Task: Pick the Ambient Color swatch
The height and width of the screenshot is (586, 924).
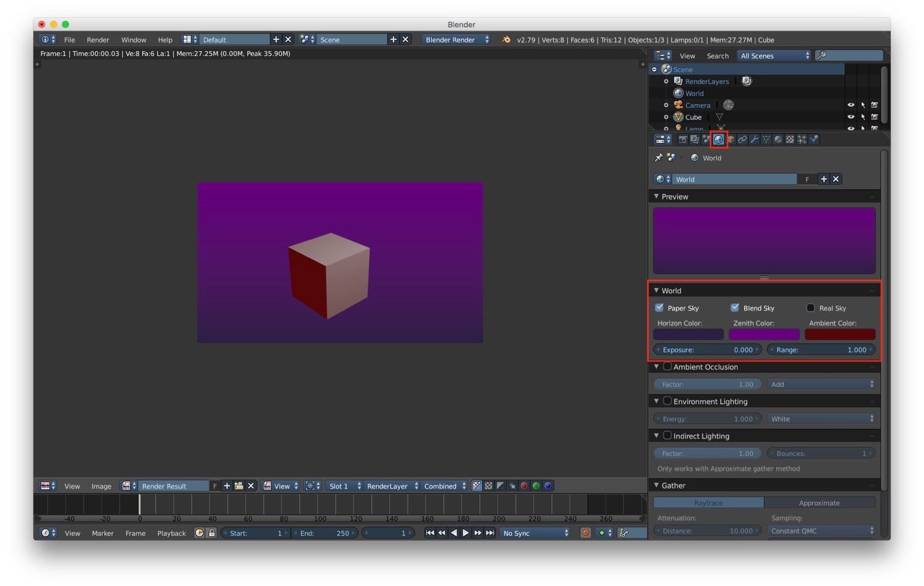Action: click(840, 335)
